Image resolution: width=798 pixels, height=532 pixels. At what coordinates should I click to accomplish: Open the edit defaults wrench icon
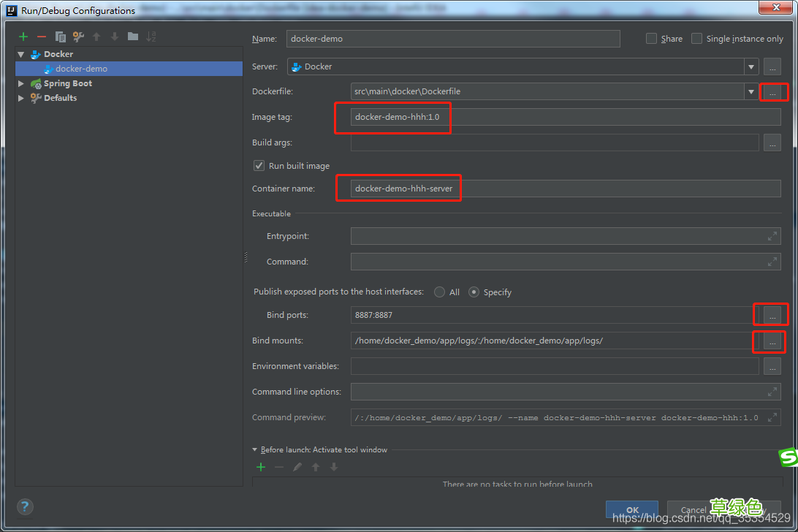point(78,37)
